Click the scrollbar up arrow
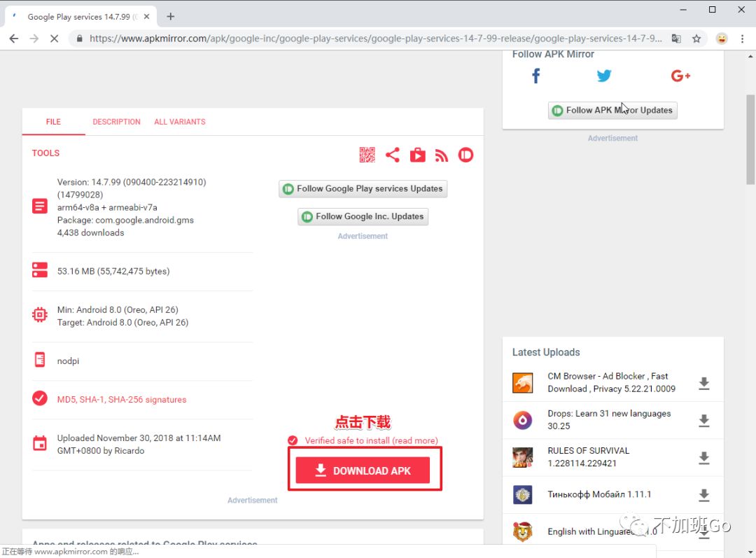 pos(750,56)
